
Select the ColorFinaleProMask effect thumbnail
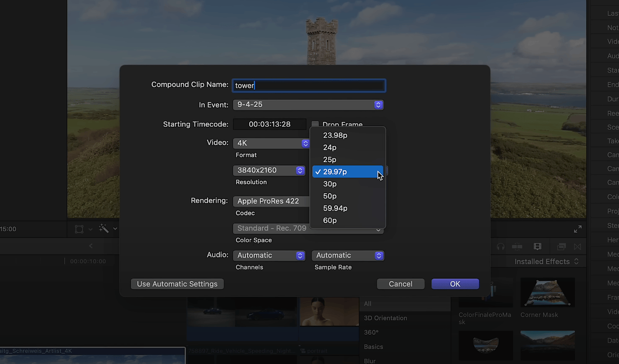point(485,293)
